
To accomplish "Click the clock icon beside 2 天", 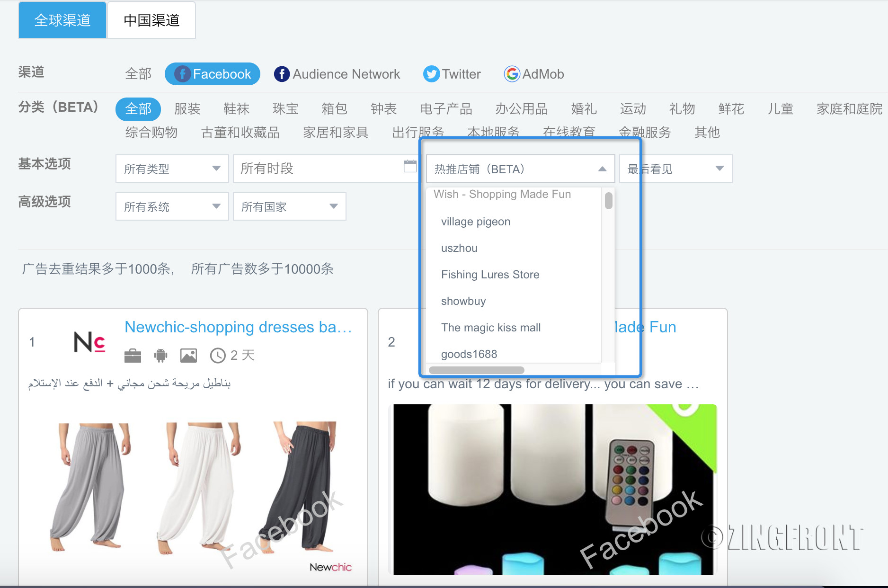I will pos(218,355).
